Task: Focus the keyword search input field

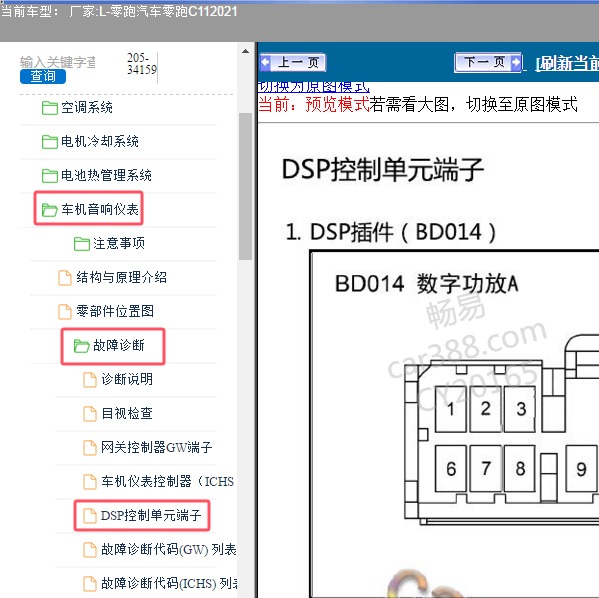Action: 57,62
